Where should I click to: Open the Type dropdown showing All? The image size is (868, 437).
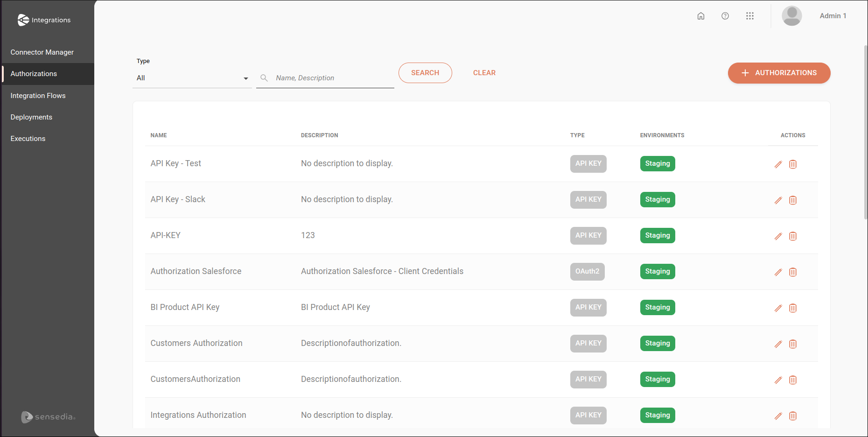(x=192, y=78)
